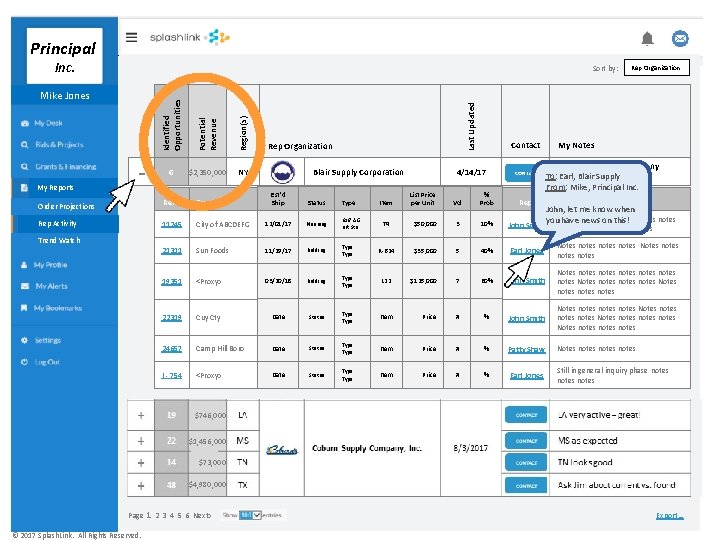Click Next in the pagination
Viewport: 720px width, 540px height.
tap(202, 515)
